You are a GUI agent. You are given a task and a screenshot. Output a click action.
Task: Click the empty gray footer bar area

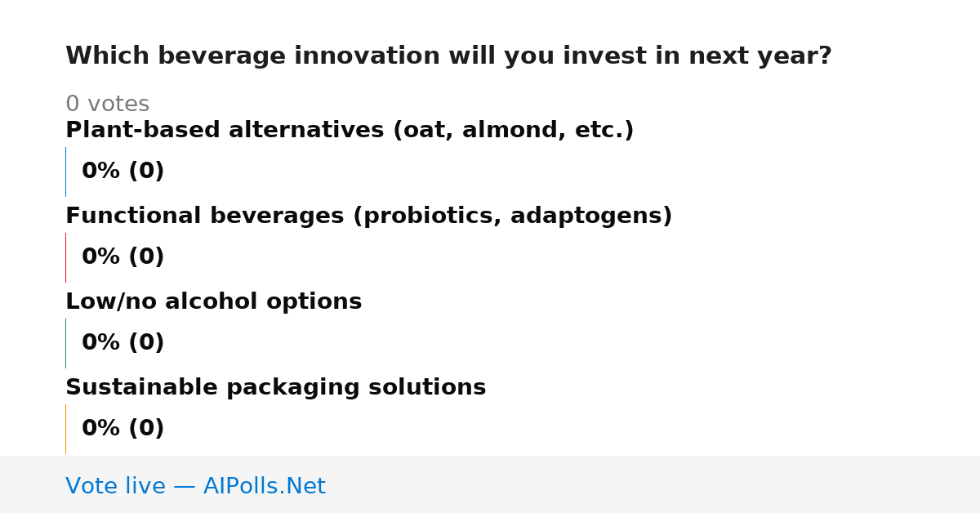coord(653,484)
